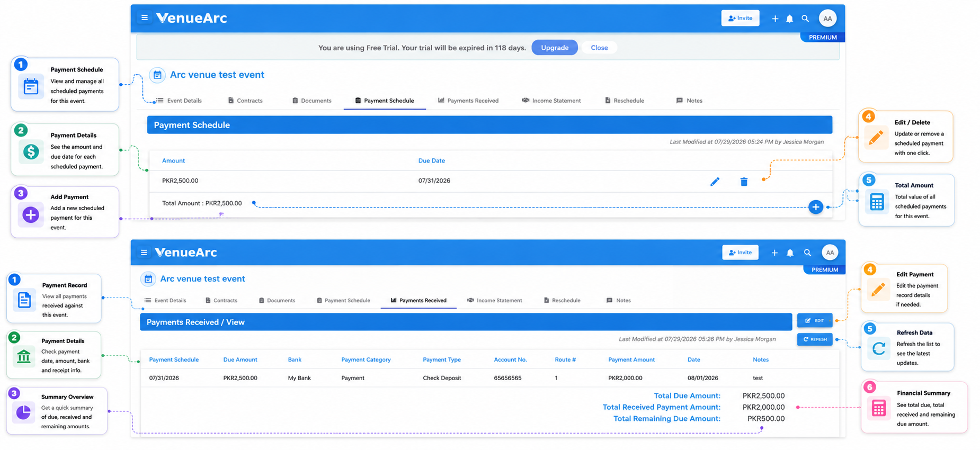Open the Reschedule tab in the bottom panel

pos(562,300)
